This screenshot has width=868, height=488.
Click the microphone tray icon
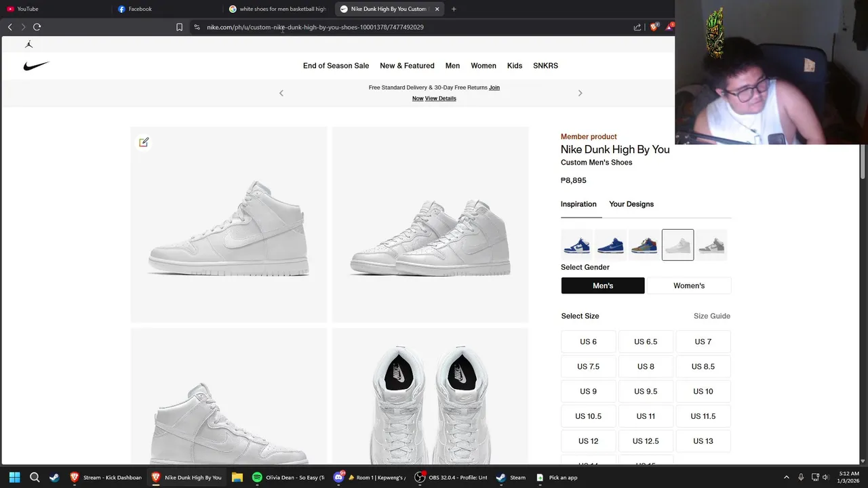[x=801, y=477]
